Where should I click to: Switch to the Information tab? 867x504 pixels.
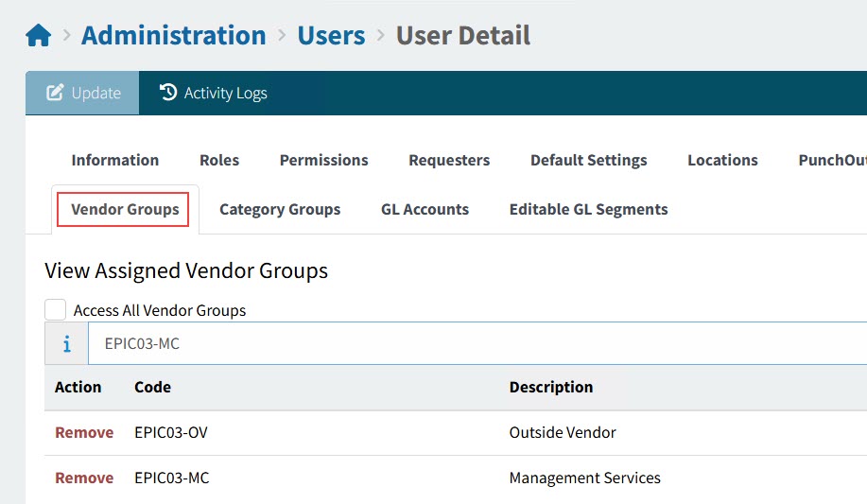click(x=115, y=160)
